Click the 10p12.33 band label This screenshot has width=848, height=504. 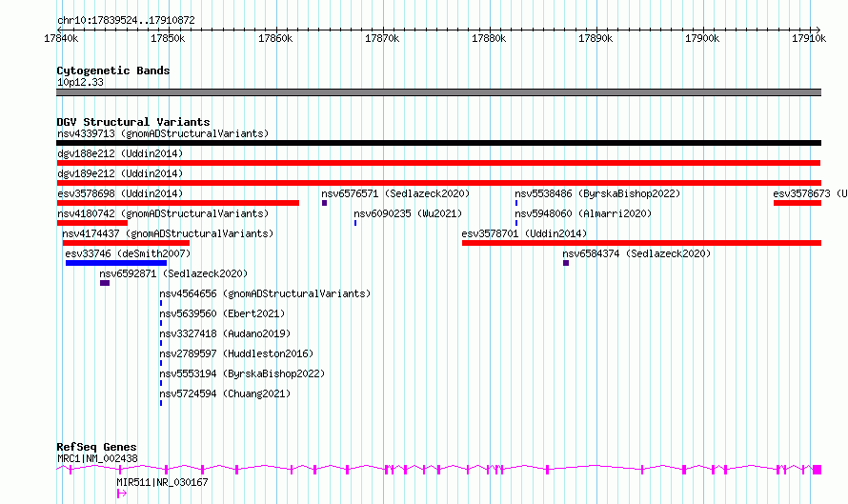(80, 82)
